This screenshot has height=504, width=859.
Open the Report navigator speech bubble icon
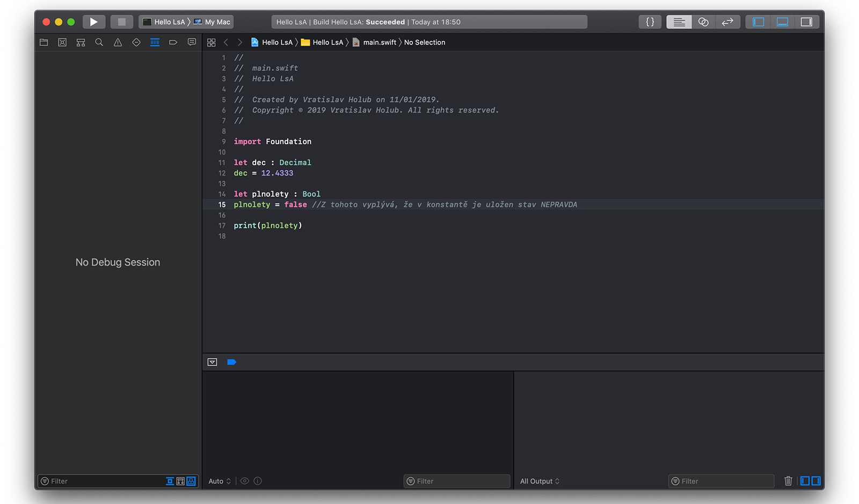tap(192, 42)
